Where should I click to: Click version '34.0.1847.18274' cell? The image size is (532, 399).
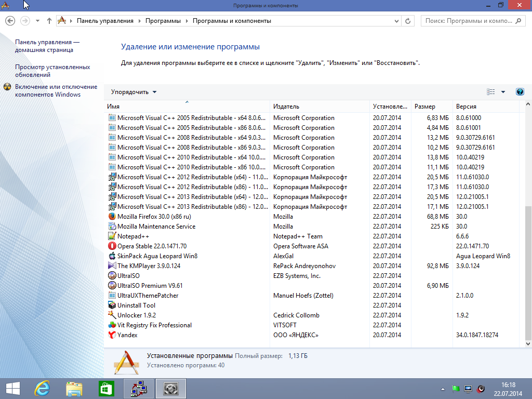pos(477,335)
